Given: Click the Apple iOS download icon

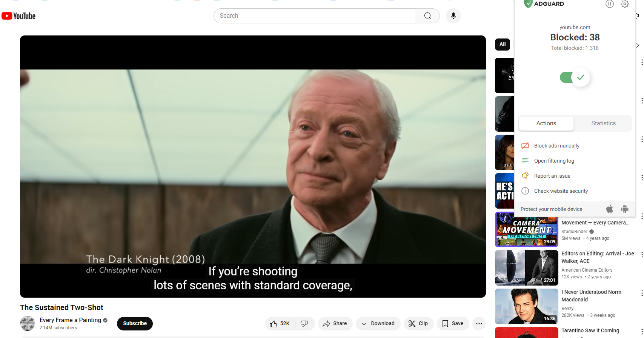Looking at the screenshot, I should coord(610,209).
